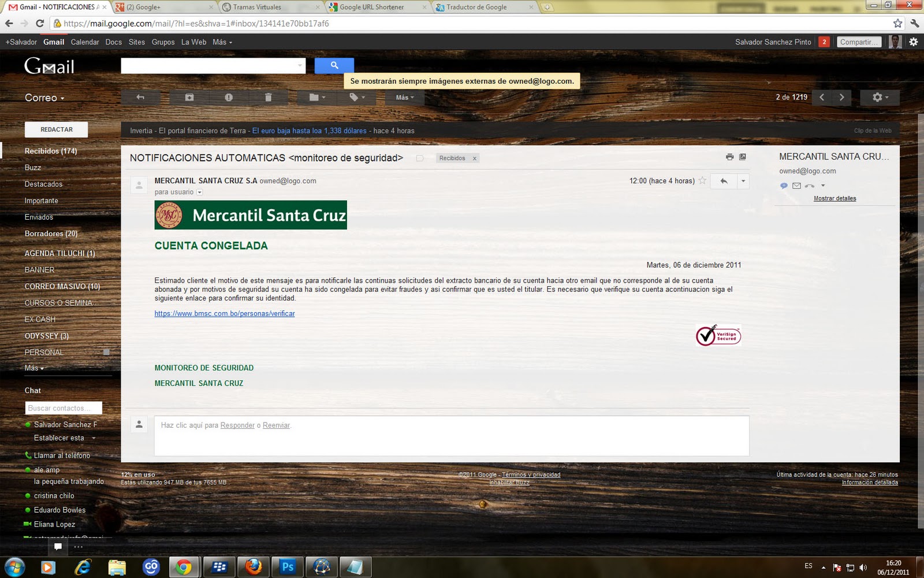
Task: Show details arrow beside 'para usuario'
Action: pyautogui.click(x=200, y=192)
